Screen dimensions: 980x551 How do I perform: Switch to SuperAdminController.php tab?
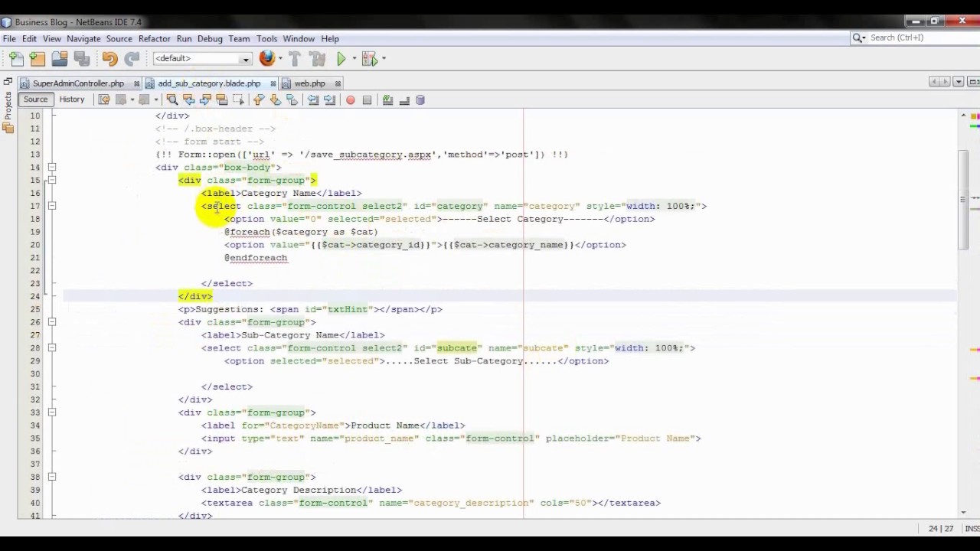[78, 83]
